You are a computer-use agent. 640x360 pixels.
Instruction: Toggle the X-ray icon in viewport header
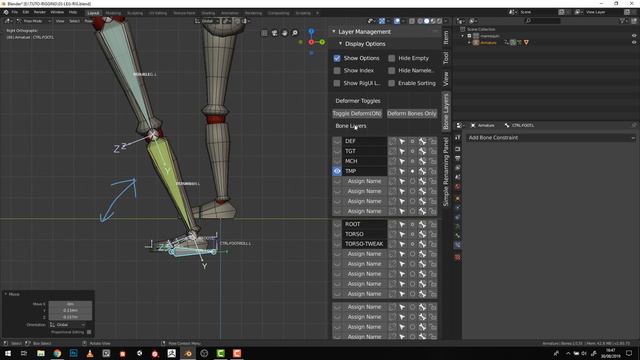click(x=412, y=21)
